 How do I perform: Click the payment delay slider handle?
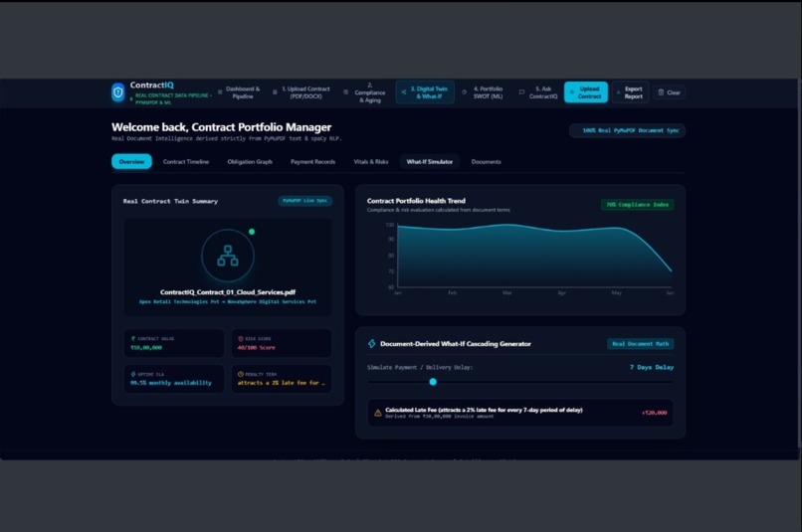coord(433,382)
